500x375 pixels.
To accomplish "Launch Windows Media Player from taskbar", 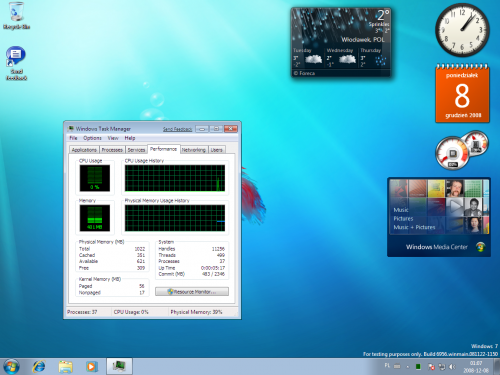I will (91, 367).
